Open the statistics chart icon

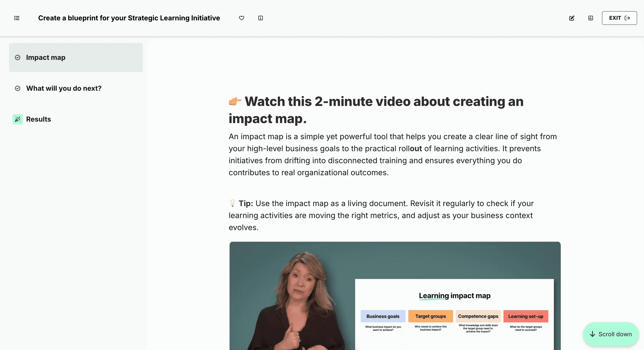pyautogui.click(x=591, y=18)
